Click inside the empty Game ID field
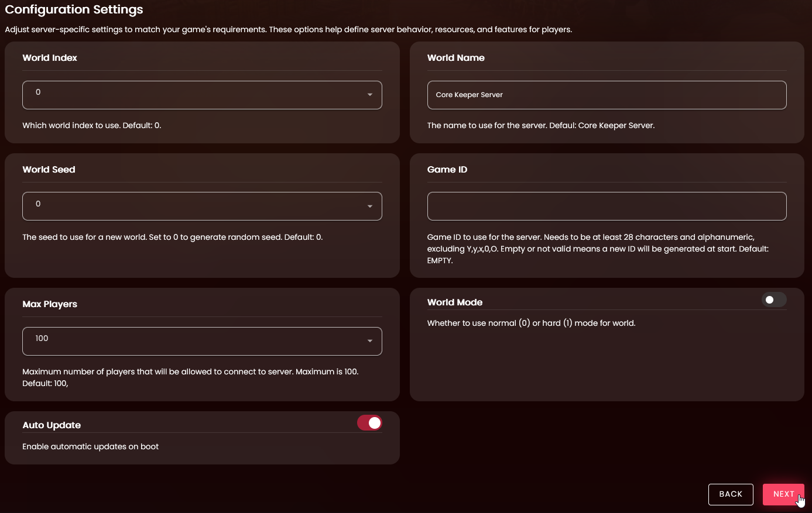812x513 pixels. tap(607, 206)
